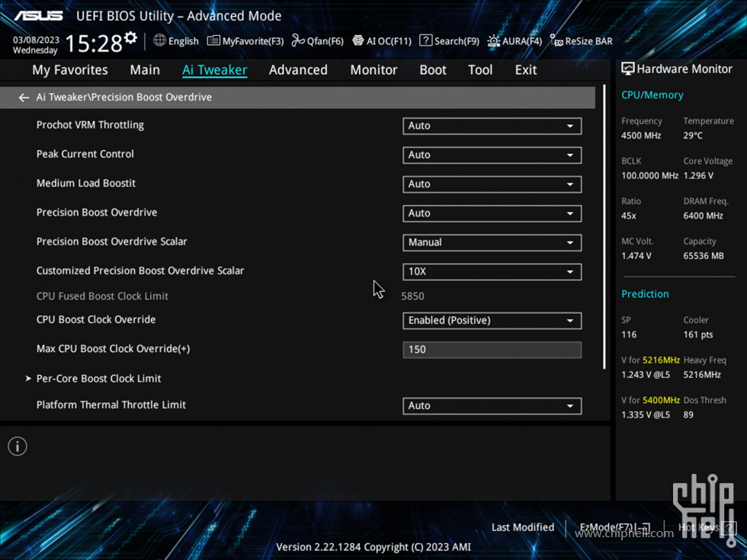Open the Tool tab
Screen dimensions: 747x560
[480, 70]
